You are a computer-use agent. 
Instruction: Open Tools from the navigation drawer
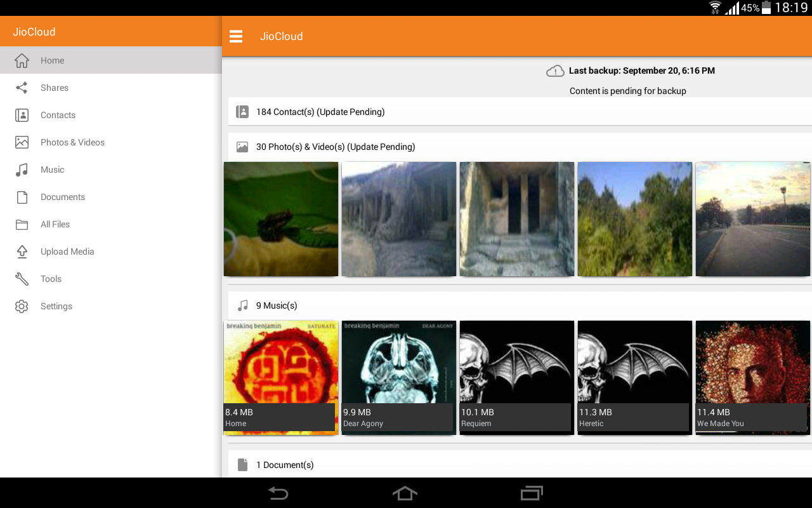pos(111,279)
